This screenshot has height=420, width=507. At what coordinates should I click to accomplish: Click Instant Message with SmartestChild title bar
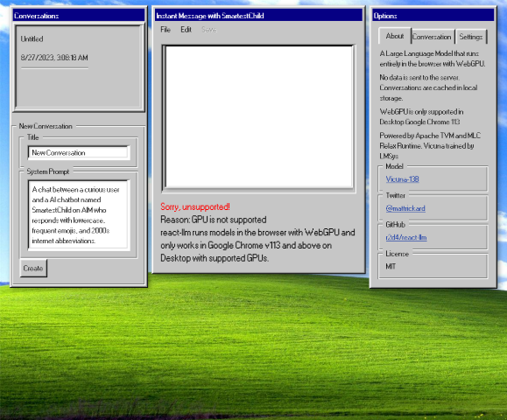coord(258,16)
